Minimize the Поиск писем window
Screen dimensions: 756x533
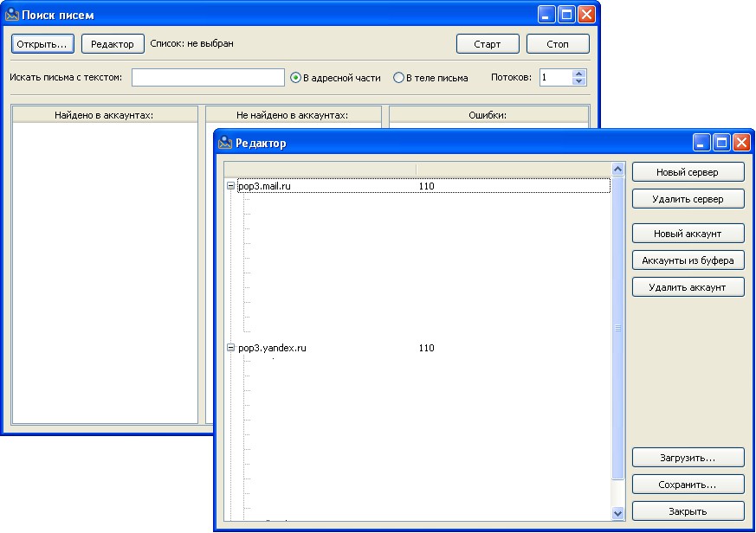click(546, 15)
